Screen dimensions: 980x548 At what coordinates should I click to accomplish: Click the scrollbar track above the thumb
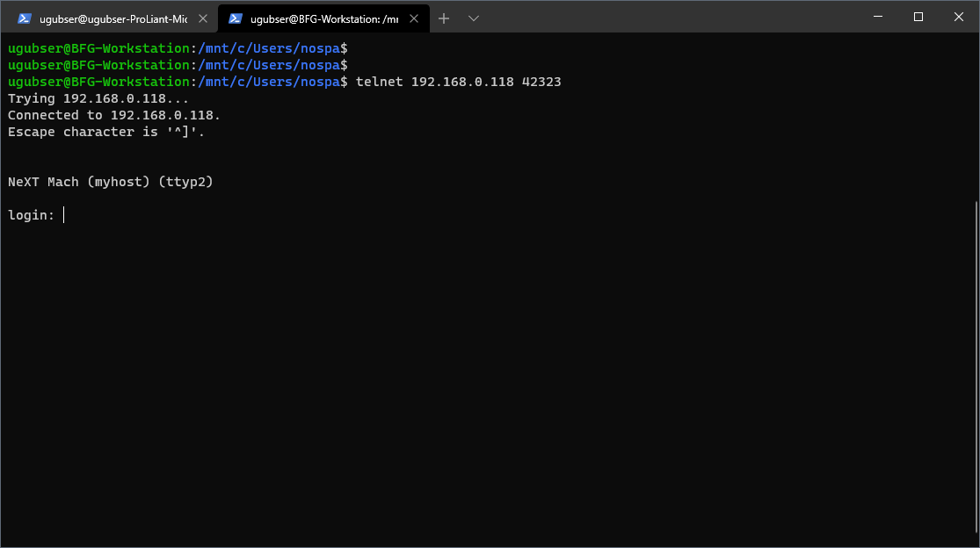pyautogui.click(x=975, y=114)
